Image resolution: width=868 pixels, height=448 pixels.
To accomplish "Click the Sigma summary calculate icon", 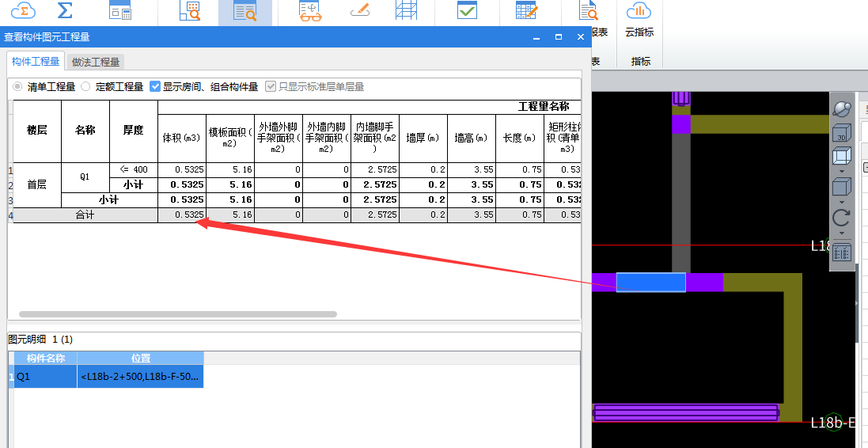I will pos(66,10).
